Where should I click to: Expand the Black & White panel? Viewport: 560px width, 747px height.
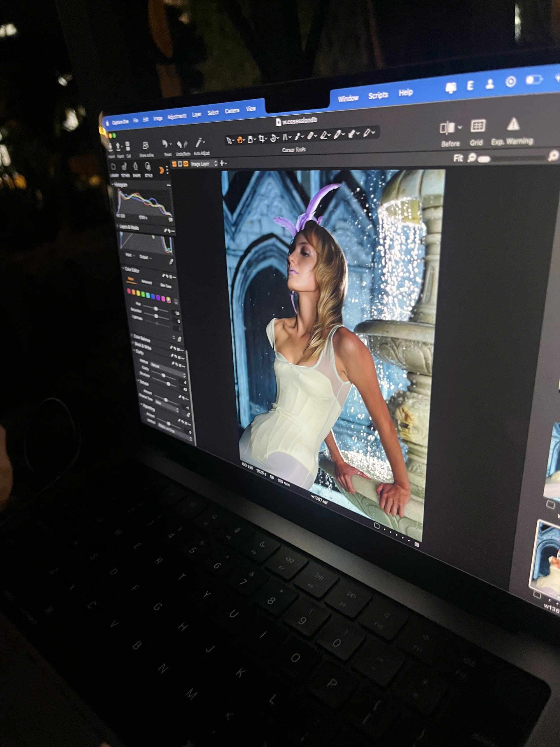133,343
